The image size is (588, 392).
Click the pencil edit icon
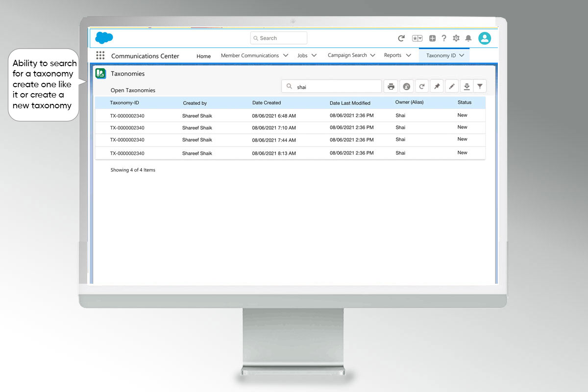click(x=452, y=87)
